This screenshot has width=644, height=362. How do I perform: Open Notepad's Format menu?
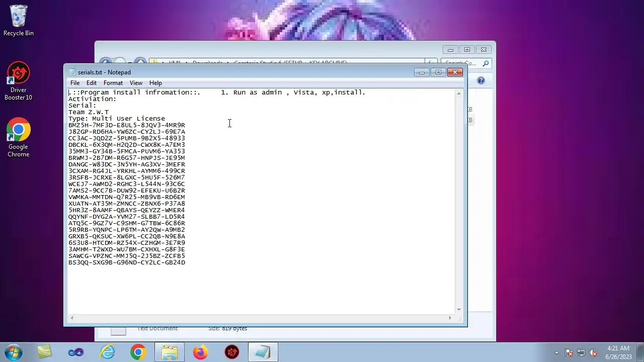coord(113,83)
